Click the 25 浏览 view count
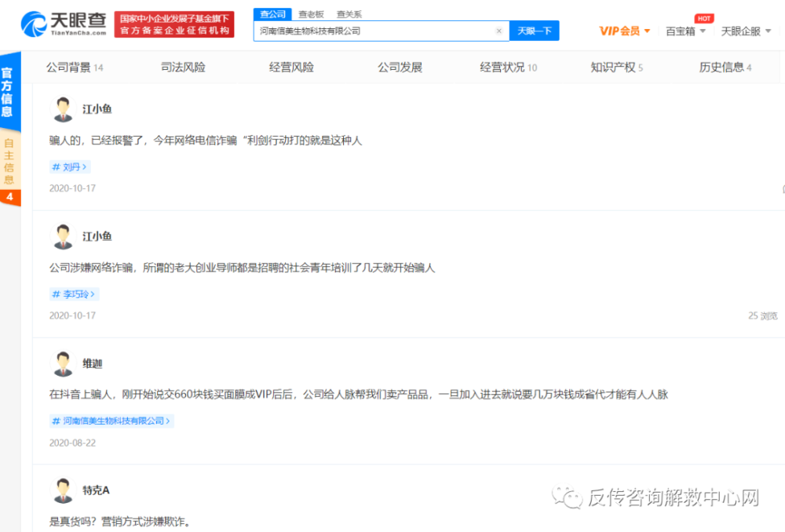The image size is (785, 532). (x=763, y=315)
